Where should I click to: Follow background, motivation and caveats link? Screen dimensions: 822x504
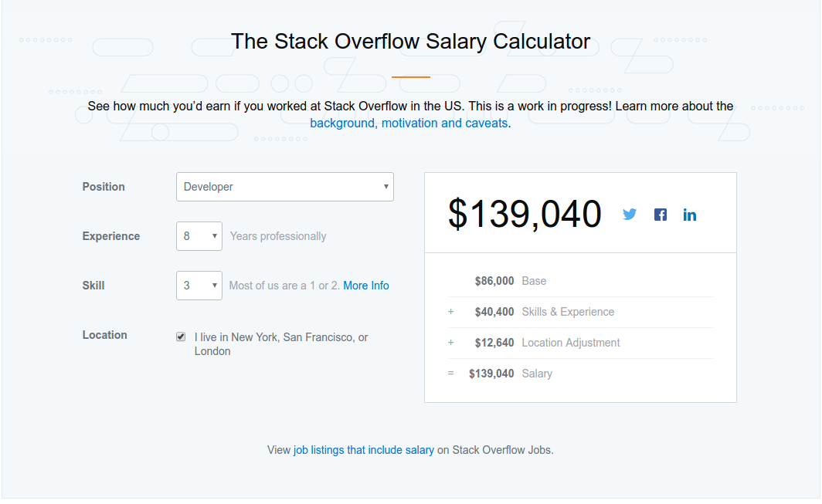(x=409, y=123)
